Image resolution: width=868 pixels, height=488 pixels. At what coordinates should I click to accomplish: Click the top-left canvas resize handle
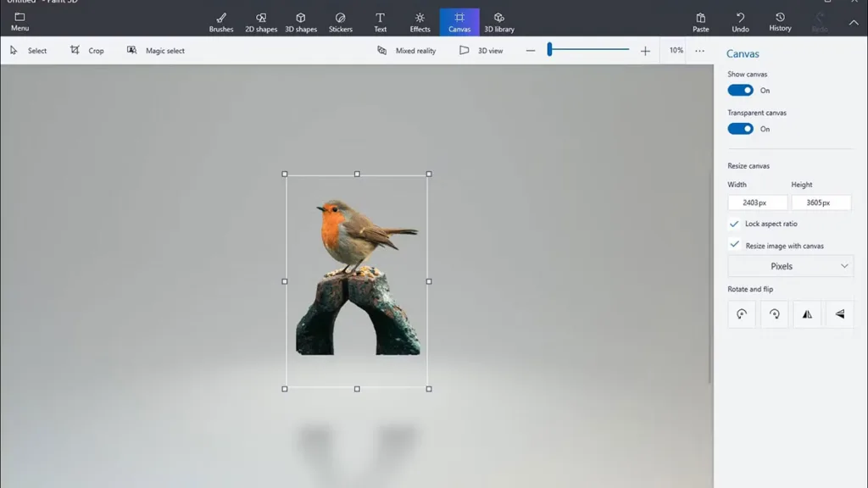coord(285,174)
